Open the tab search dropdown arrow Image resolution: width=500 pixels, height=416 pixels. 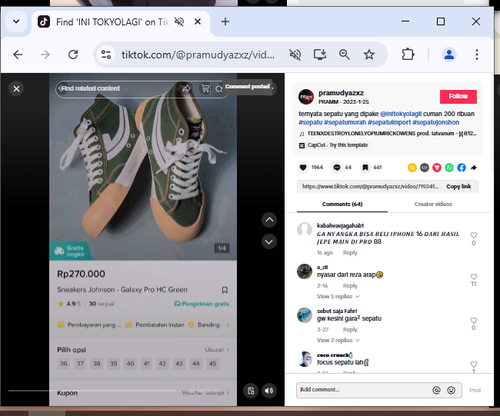coord(16,22)
